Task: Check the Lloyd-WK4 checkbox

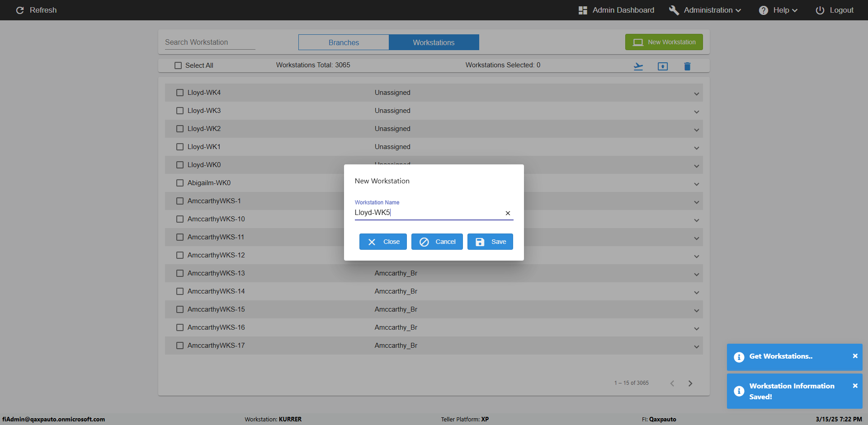Action: [180, 93]
